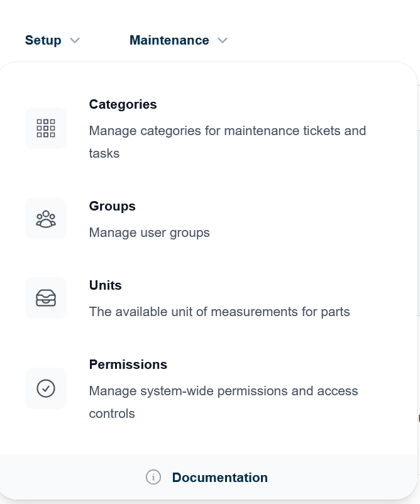Select the Categories heading

[123, 104]
